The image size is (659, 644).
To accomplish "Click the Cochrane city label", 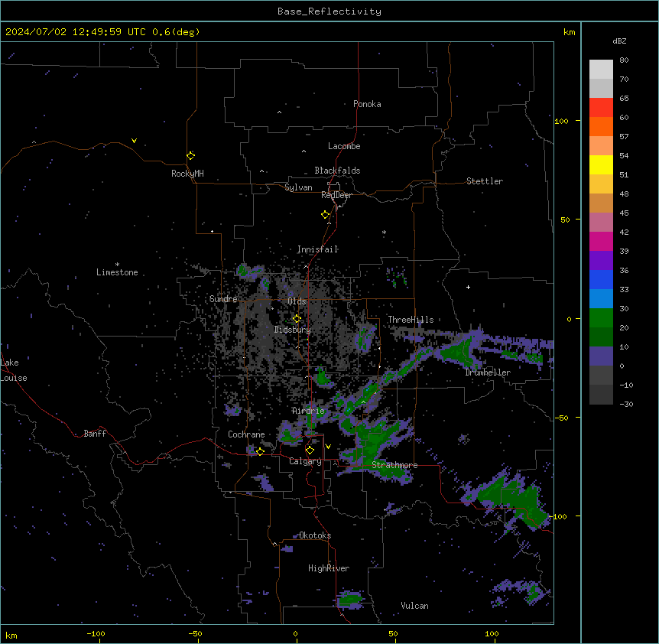I will [x=246, y=434].
